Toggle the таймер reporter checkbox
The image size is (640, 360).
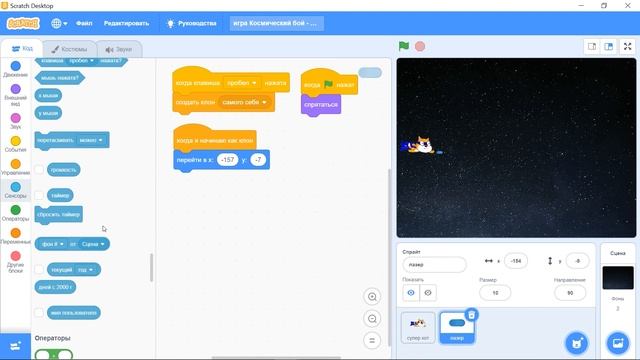point(39,195)
